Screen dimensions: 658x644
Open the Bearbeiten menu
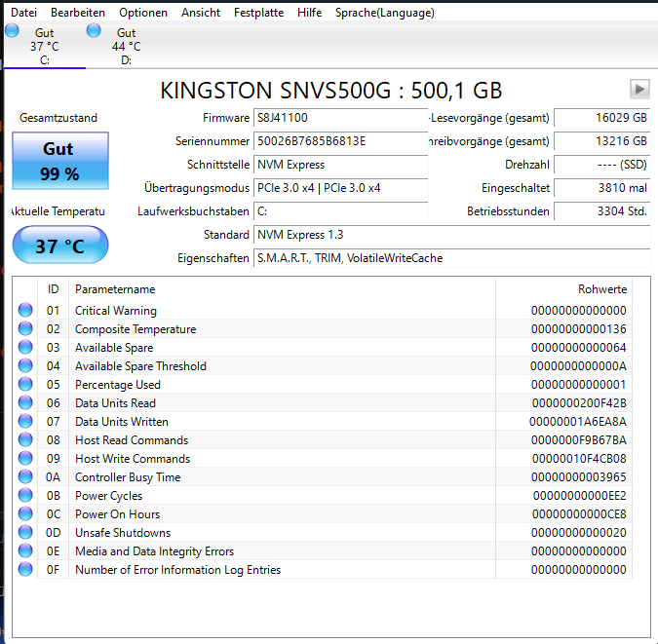(78, 13)
